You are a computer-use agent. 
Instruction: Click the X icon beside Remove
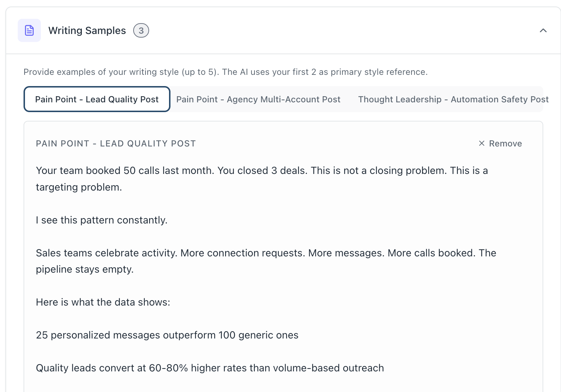(x=482, y=144)
